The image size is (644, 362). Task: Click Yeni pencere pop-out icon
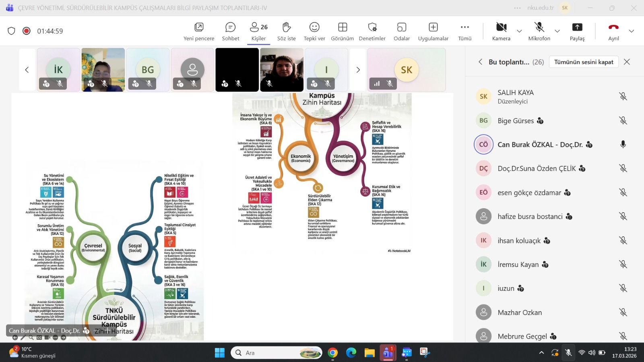tap(199, 31)
